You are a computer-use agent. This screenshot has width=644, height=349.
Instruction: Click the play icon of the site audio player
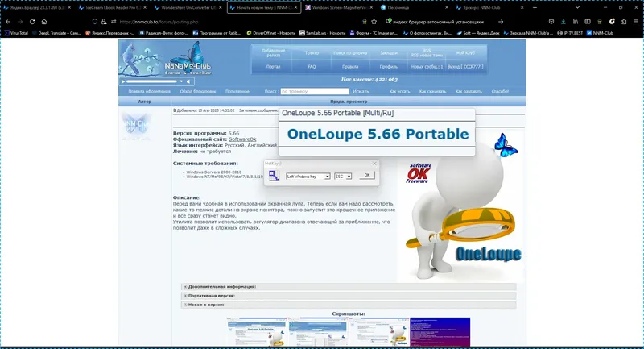[123, 81]
